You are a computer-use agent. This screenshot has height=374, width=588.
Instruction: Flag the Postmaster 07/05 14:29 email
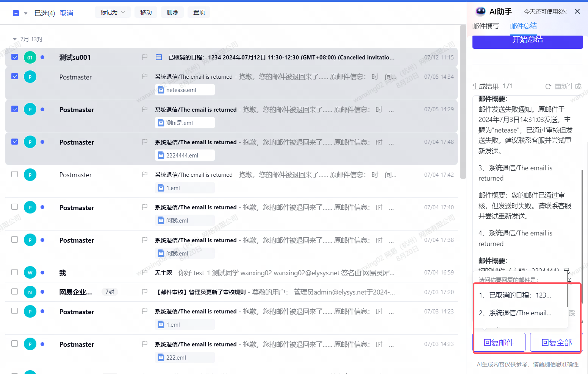coord(145,109)
